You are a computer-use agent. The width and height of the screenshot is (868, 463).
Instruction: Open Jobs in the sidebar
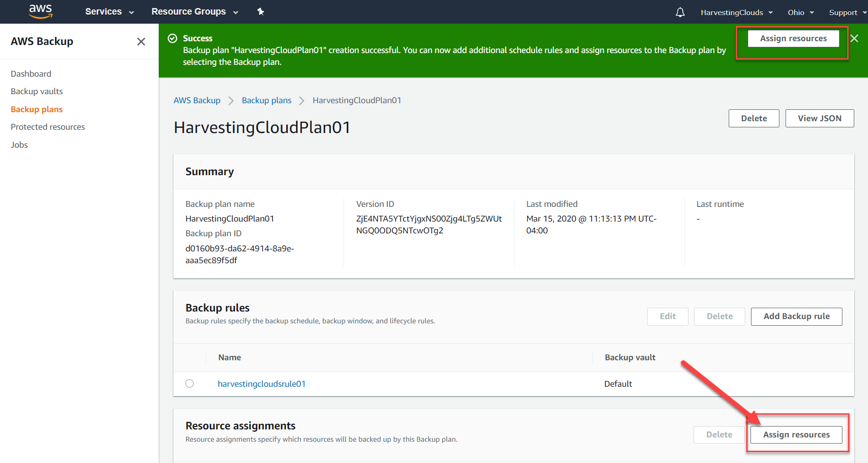(x=19, y=145)
